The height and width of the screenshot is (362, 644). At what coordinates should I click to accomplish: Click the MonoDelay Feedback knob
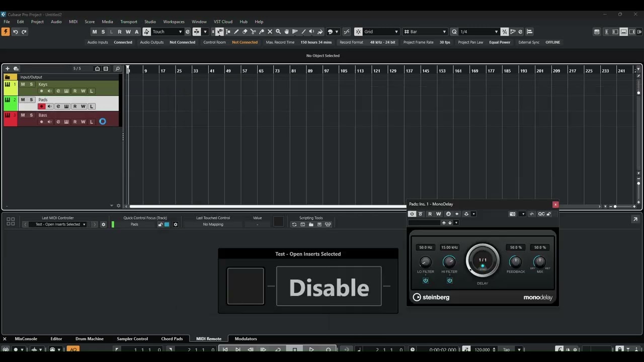click(515, 261)
